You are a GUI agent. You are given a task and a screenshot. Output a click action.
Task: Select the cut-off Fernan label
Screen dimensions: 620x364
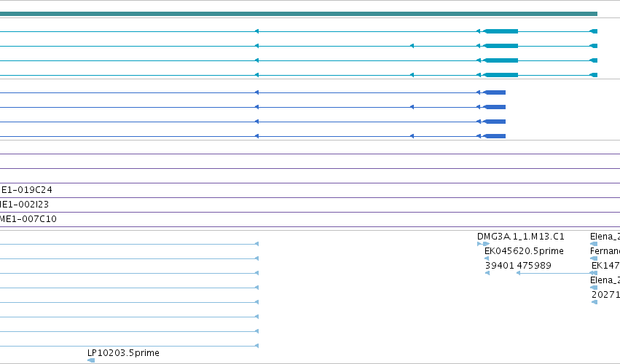click(605, 251)
